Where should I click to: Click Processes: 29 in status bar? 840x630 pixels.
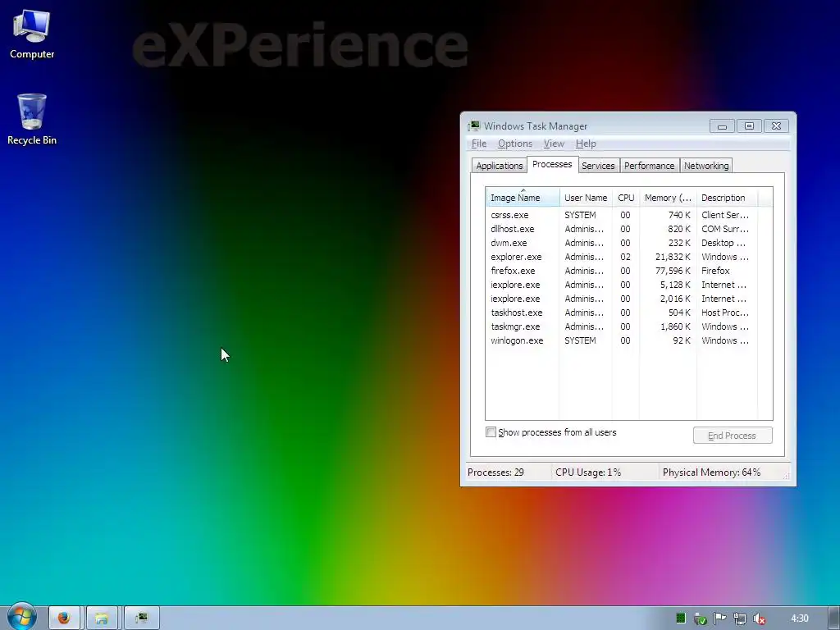(x=495, y=472)
